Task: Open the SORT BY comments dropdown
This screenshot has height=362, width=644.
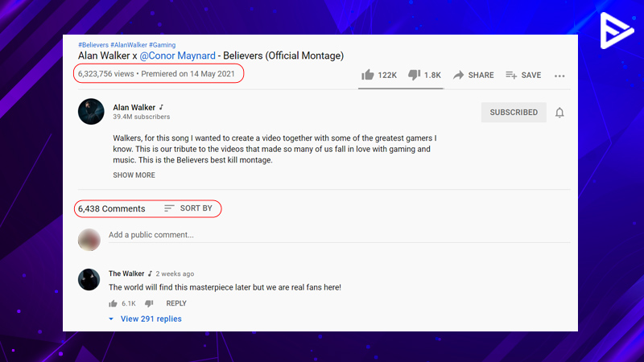Action: [188, 208]
